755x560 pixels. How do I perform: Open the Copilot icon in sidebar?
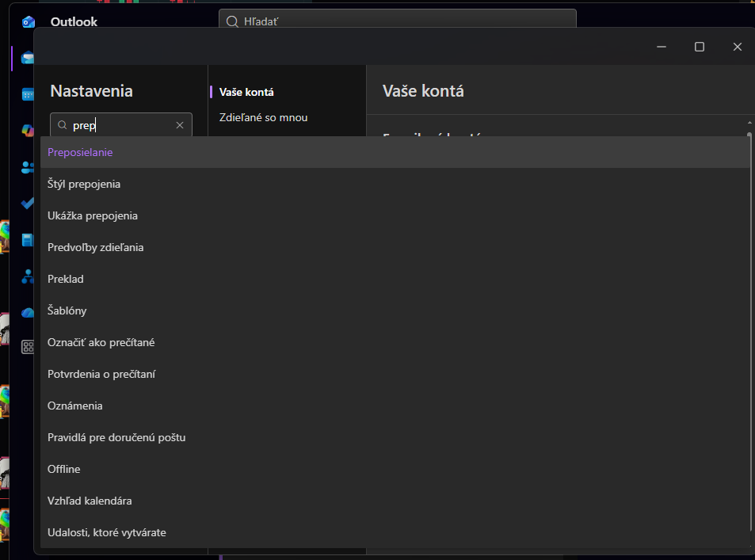pyautogui.click(x=28, y=131)
